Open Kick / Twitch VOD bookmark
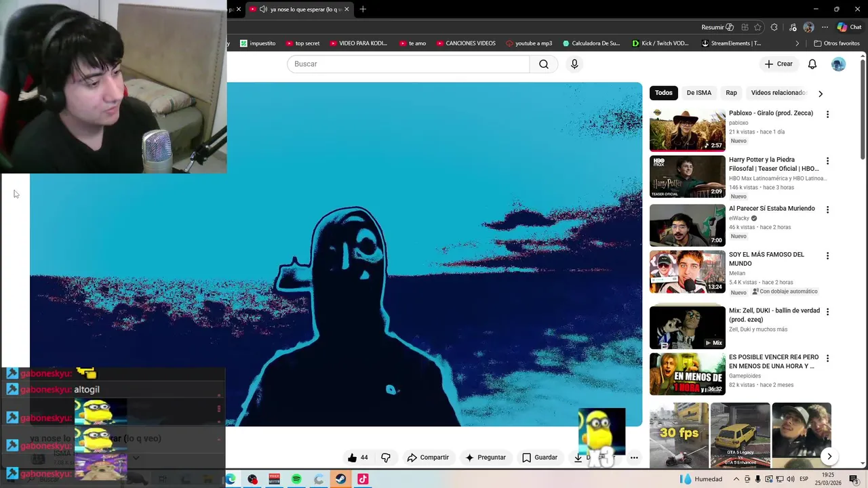868x488 pixels. [x=660, y=43]
